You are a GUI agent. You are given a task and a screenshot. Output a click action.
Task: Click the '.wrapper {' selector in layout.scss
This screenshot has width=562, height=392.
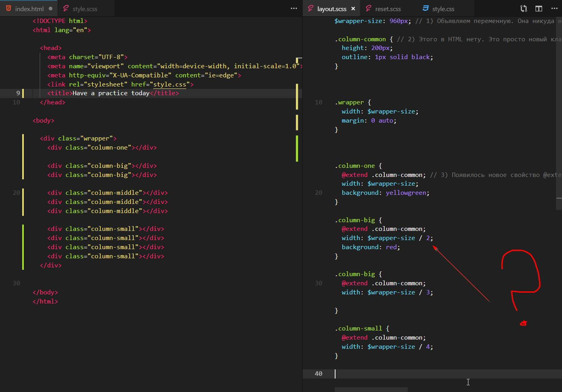point(353,102)
